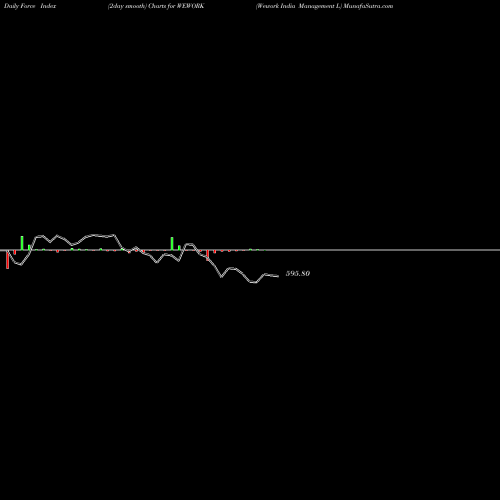Click the 595.80 value label
500x500 pixels.
pos(298,273)
